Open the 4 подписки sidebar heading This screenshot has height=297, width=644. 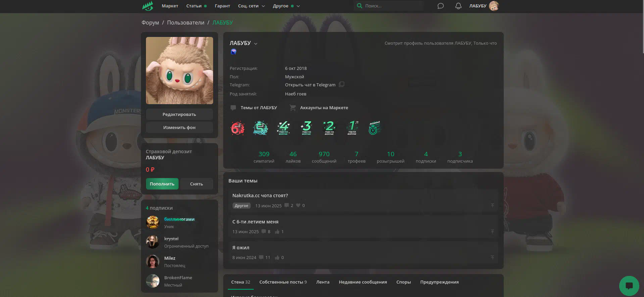pyautogui.click(x=159, y=208)
